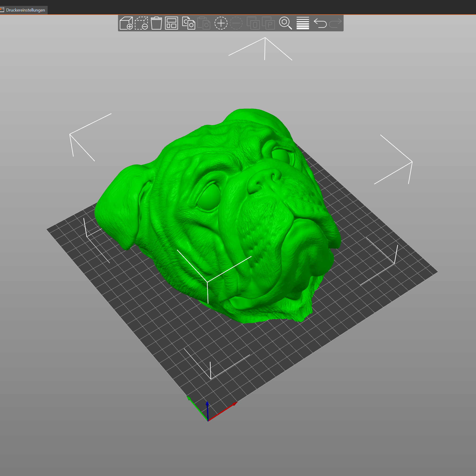The width and height of the screenshot is (476, 476).
Task: Click the Delete all trash can icon
Action: [x=156, y=23]
